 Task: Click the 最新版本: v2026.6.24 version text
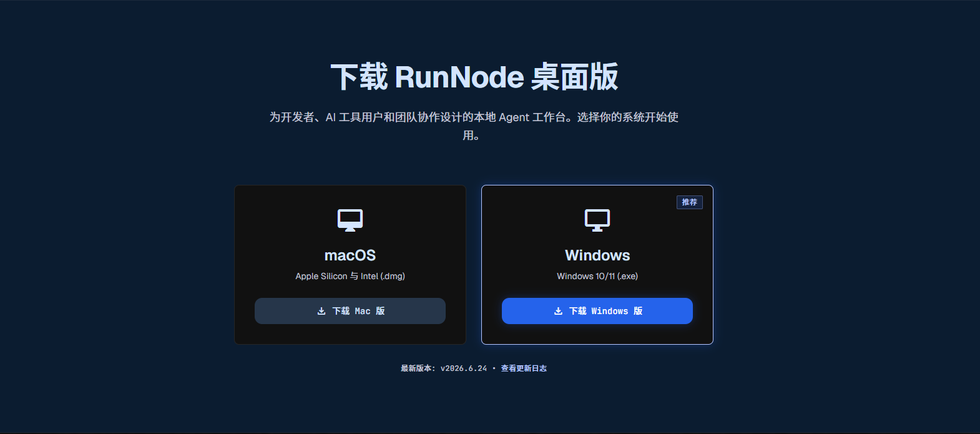(x=444, y=368)
